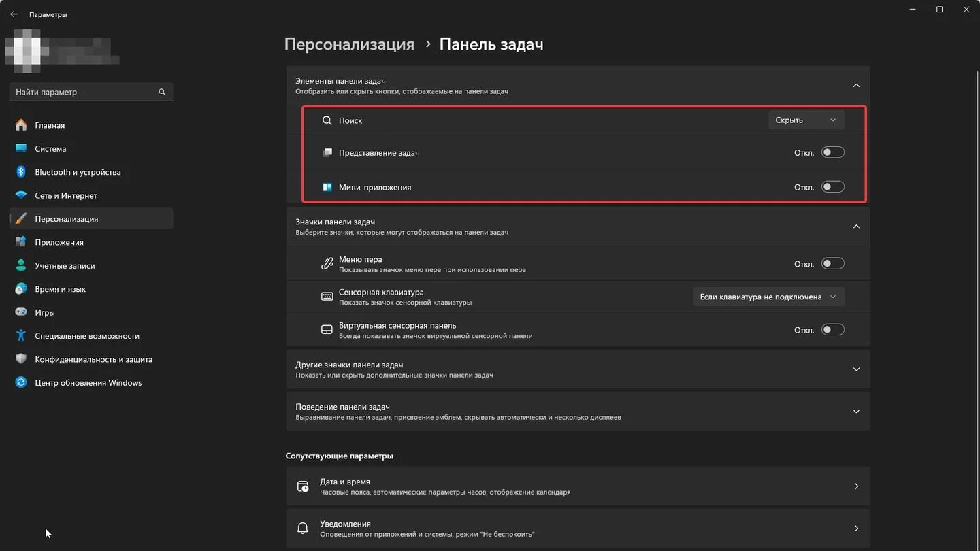Click the Уведомления bell icon
Image resolution: width=980 pixels, height=551 pixels.
[x=303, y=529]
